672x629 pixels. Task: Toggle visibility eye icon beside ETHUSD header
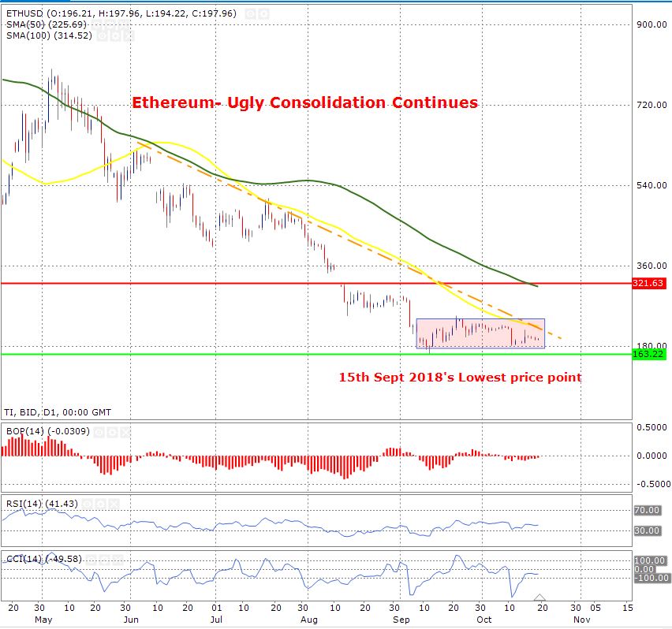click(x=250, y=13)
